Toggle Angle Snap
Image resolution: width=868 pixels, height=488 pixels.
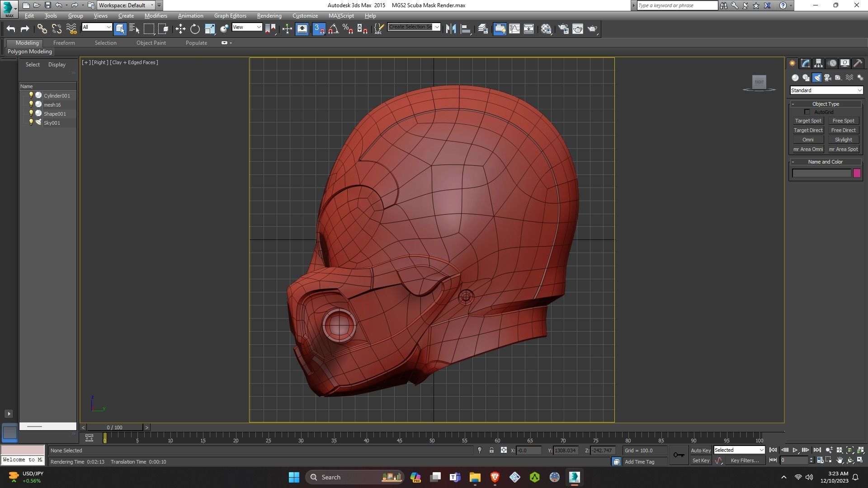pyautogui.click(x=333, y=29)
